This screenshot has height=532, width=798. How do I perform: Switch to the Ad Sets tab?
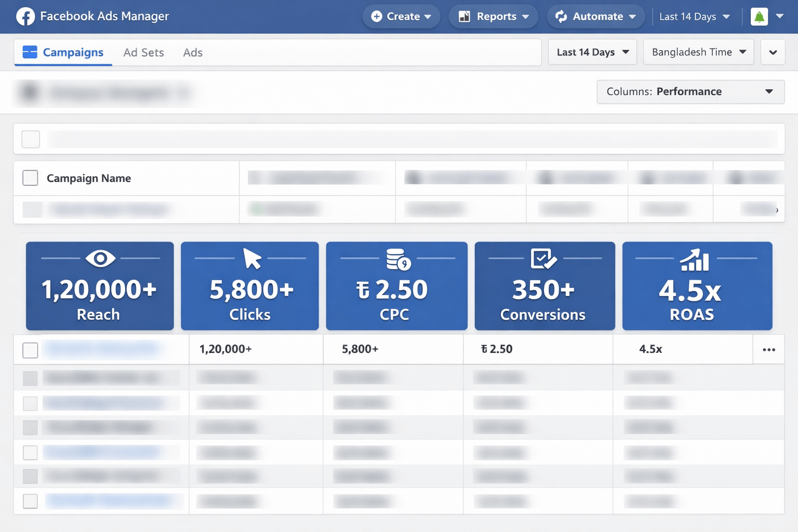click(x=143, y=52)
